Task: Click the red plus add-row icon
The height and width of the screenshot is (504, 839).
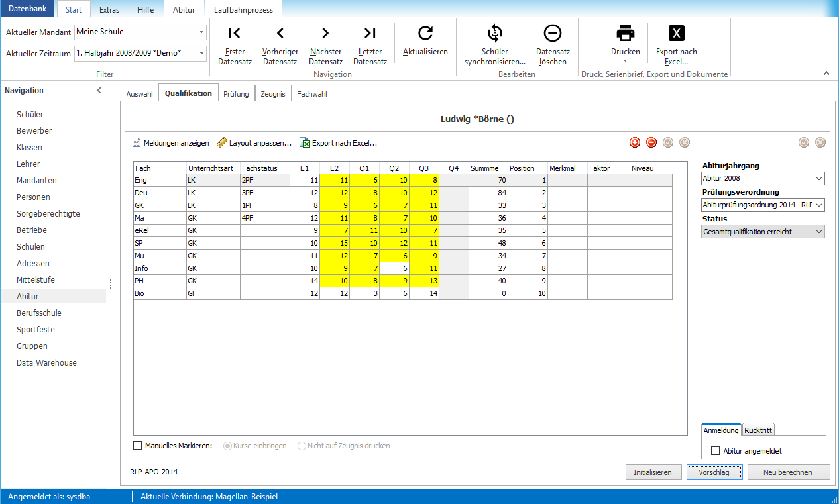Action: (x=635, y=142)
